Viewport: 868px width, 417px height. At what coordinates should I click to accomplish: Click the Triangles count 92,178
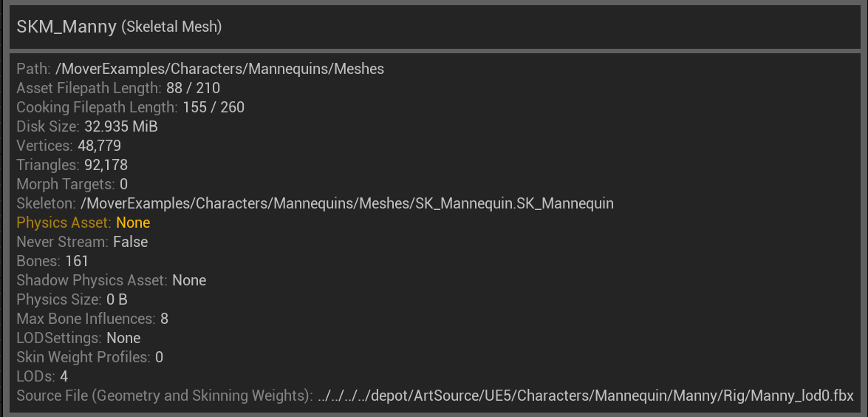pyautogui.click(x=106, y=165)
